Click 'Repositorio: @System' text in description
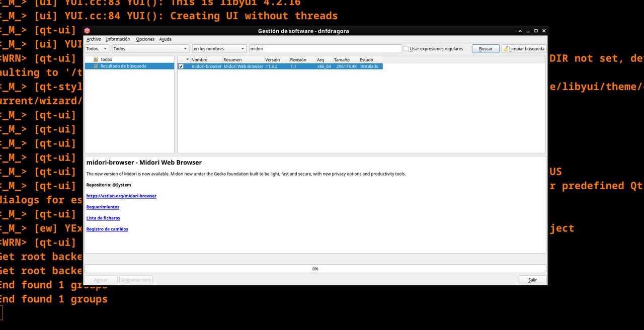Image resolution: width=644 pixels, height=330 pixels. [x=109, y=185]
